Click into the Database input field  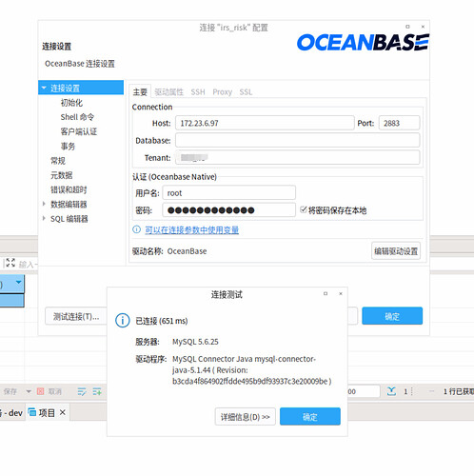tap(298, 140)
